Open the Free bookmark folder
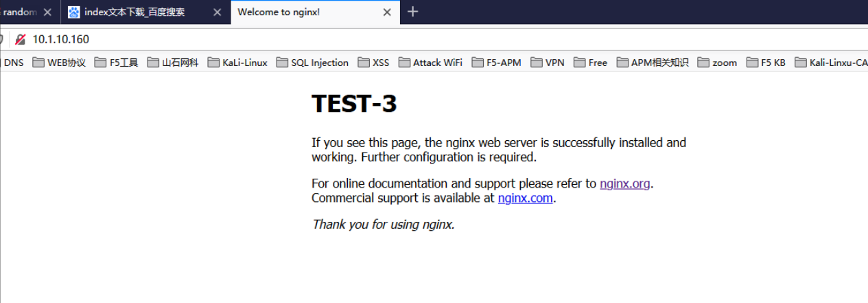The height and width of the screenshot is (303, 868). [x=591, y=63]
